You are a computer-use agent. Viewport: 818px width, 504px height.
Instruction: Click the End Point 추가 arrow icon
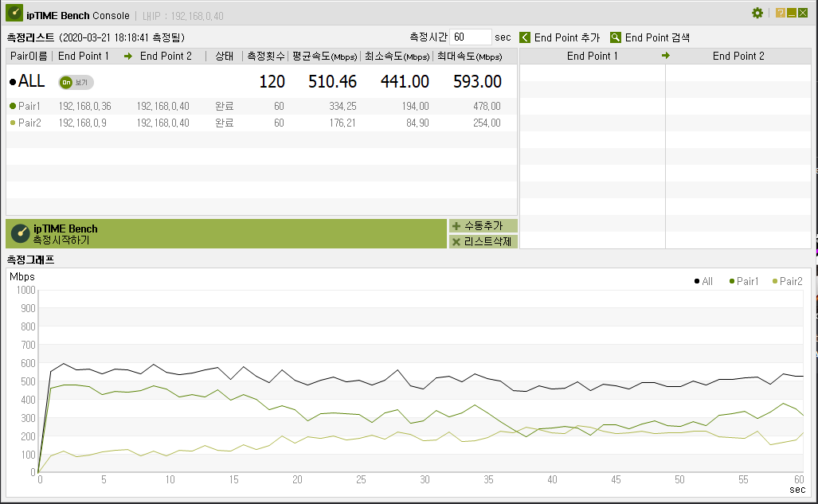(x=525, y=37)
